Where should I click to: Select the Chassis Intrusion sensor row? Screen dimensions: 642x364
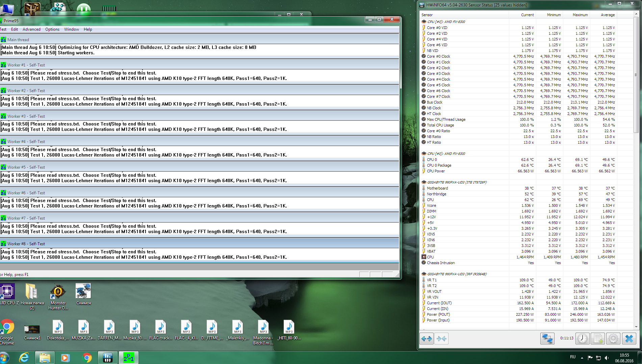pos(518,263)
